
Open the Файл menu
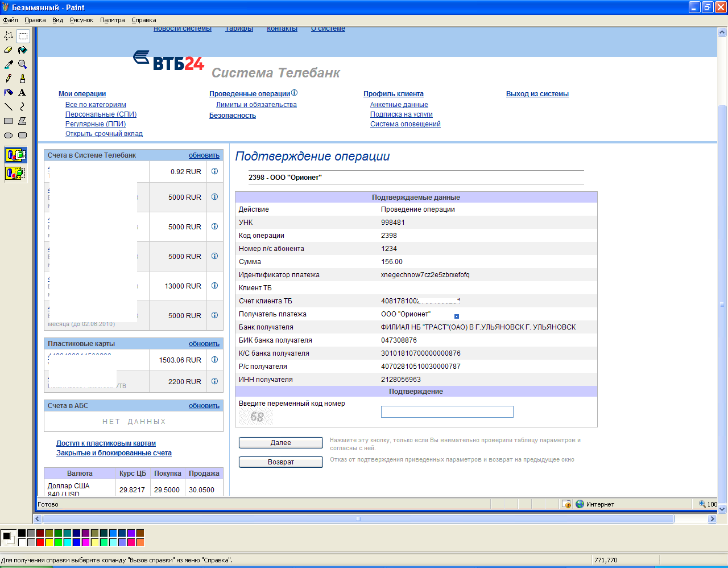(x=11, y=20)
